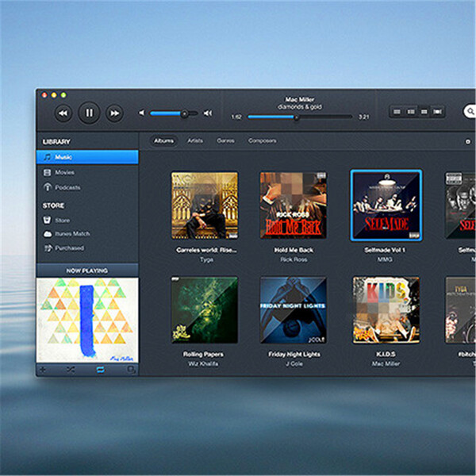The width and height of the screenshot is (476, 476).
Task: Open iTunes Match in the sidebar
Action: tap(87, 234)
